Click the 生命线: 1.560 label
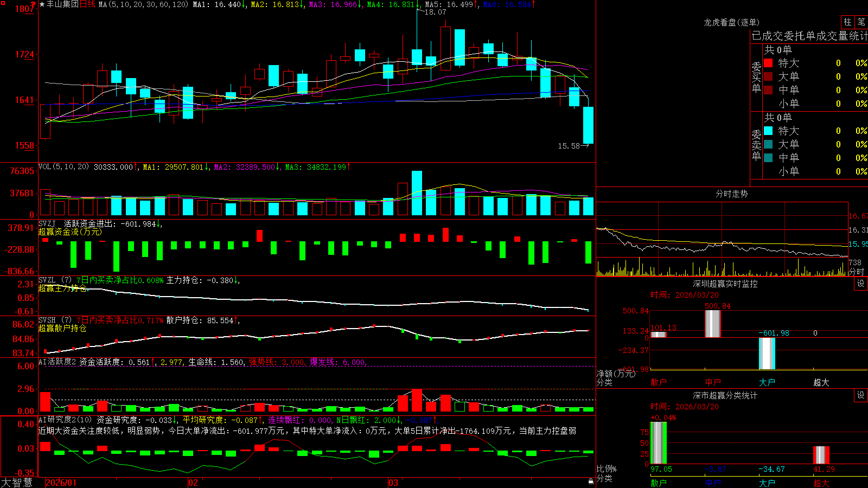Screen dimensions: 868x488 [216, 362]
